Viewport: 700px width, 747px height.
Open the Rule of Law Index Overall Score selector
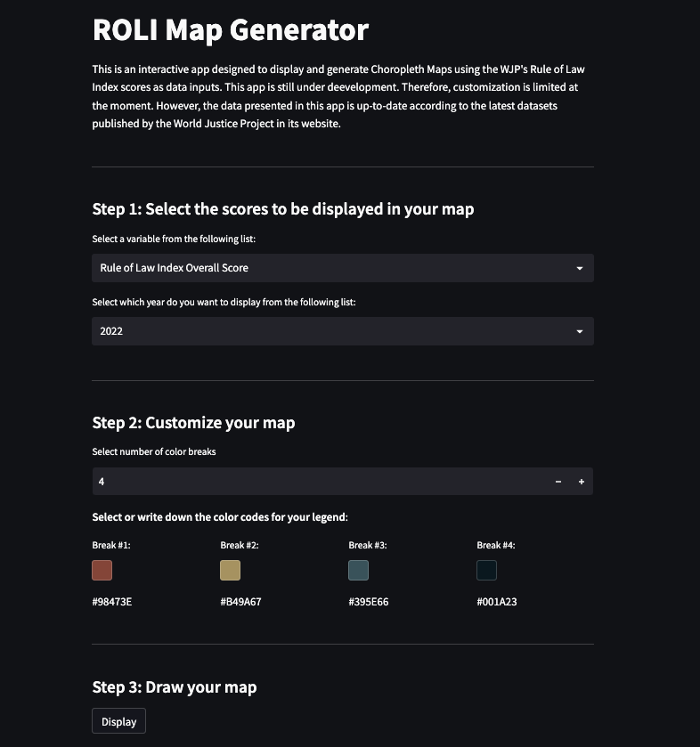coord(343,268)
